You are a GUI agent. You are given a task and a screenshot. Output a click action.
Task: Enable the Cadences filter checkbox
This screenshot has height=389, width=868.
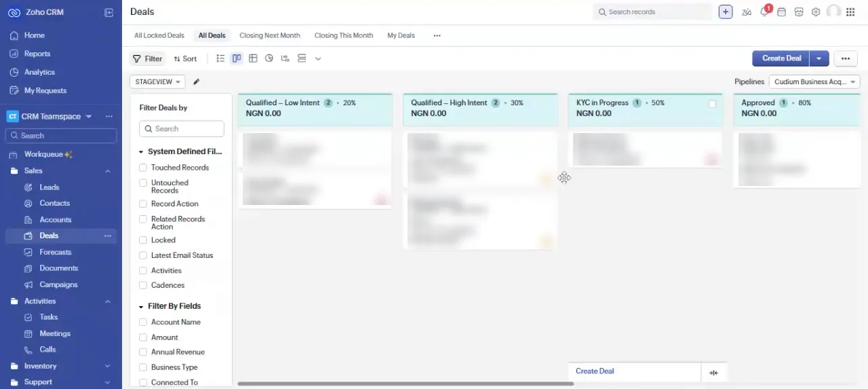(x=143, y=285)
